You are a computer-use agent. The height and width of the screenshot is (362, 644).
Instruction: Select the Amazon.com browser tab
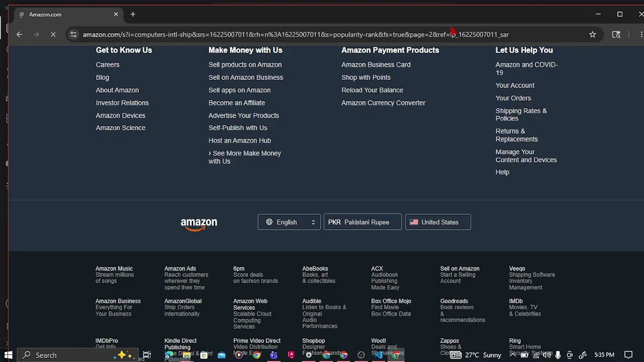tap(67, 15)
